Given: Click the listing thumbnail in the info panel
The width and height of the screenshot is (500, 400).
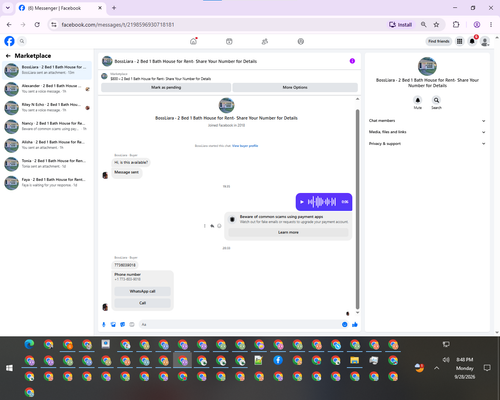Looking at the screenshot, I should pos(427,66).
